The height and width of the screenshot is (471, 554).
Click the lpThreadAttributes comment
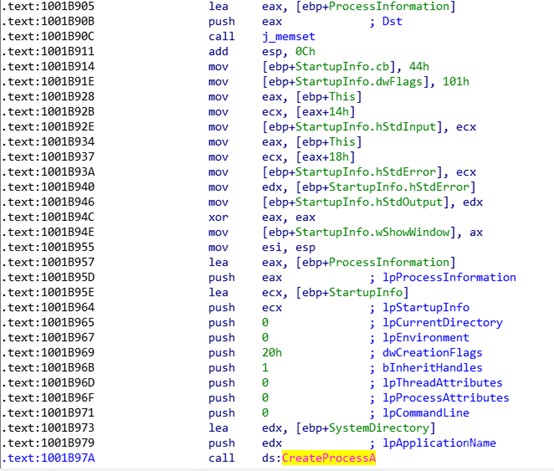[442, 383]
